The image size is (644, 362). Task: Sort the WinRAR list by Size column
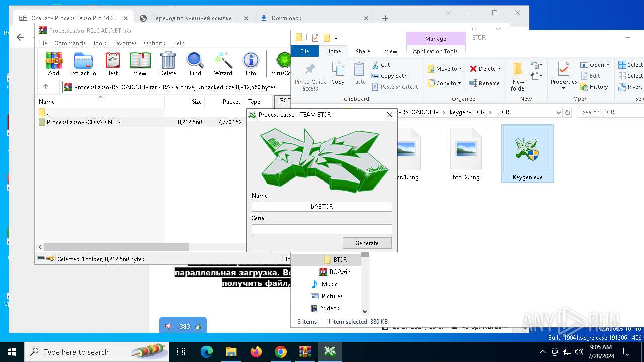click(x=185, y=102)
